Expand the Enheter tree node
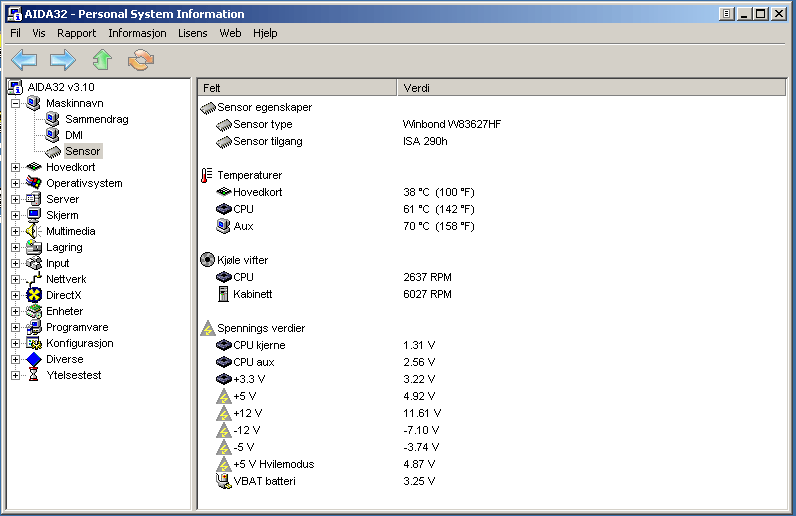The image size is (796, 516). coord(15,311)
